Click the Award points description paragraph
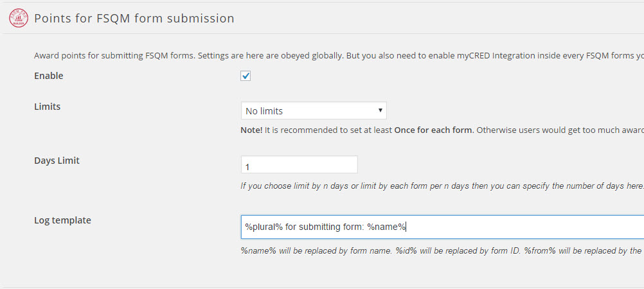Viewport: 644px width, 289px height. [x=193, y=56]
